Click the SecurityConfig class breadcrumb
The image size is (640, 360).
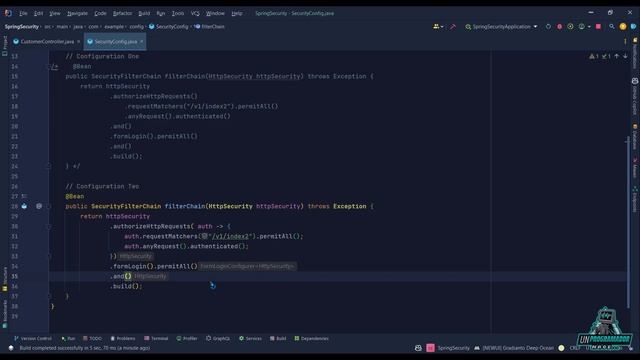(169, 27)
